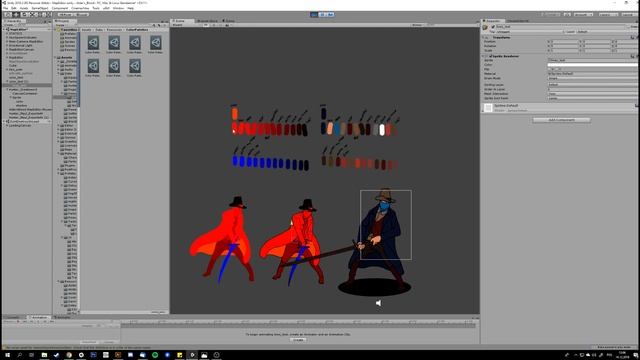This screenshot has width=640, height=360.
Task: Click the audio speaker gizmo in Scene
Action: (x=379, y=303)
